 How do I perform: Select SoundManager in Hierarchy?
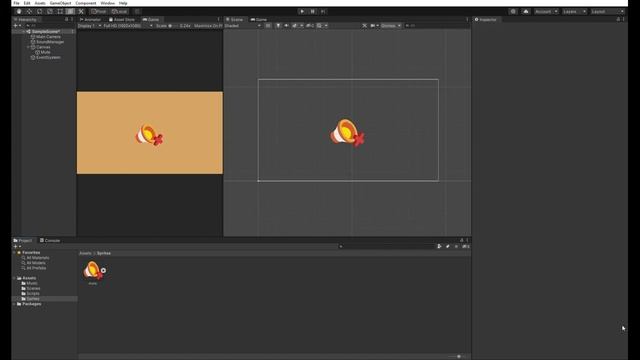click(x=50, y=42)
